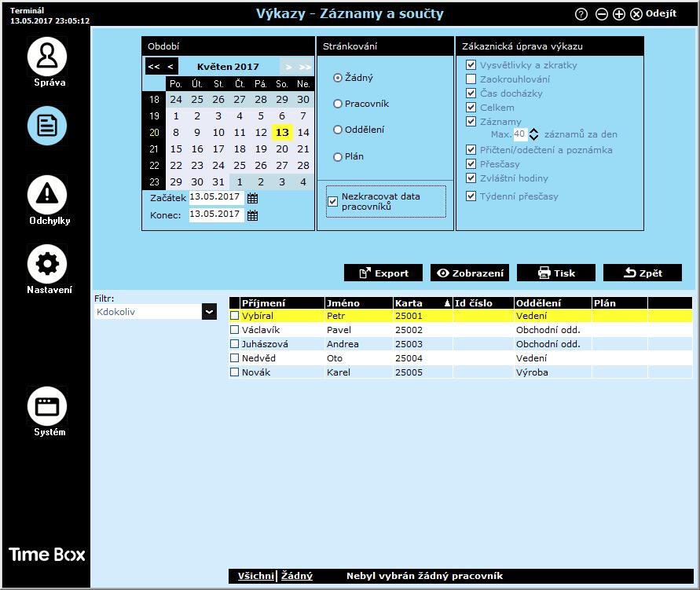Adjust max záznamů za den stepper arrows

[x=533, y=134]
